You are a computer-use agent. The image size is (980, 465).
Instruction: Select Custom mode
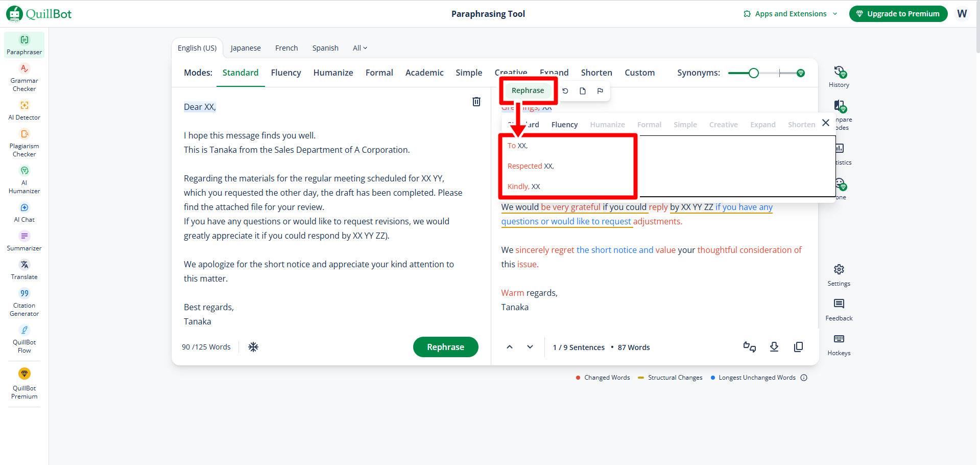(639, 73)
